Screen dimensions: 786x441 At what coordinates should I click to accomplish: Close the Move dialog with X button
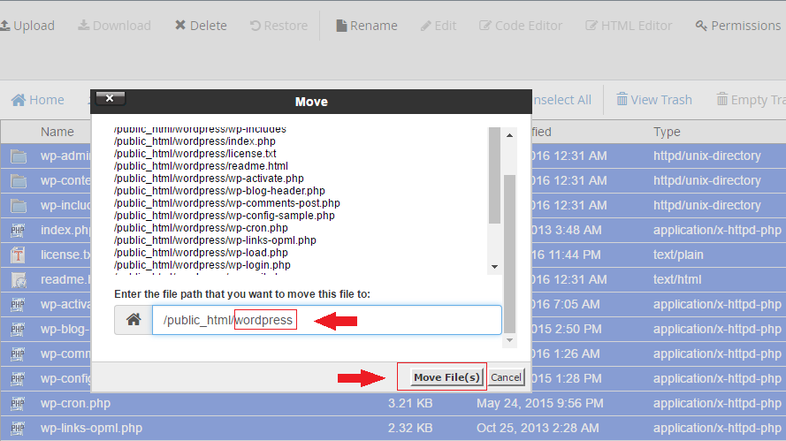109,99
